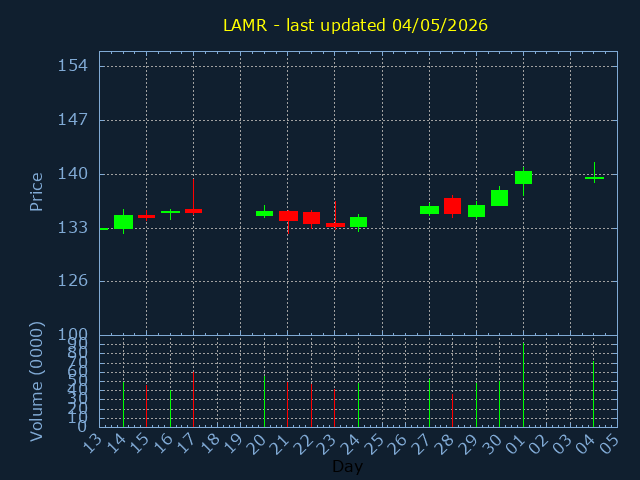Click the 133 price axis label
The height and width of the screenshot is (480, 640).
73,227
